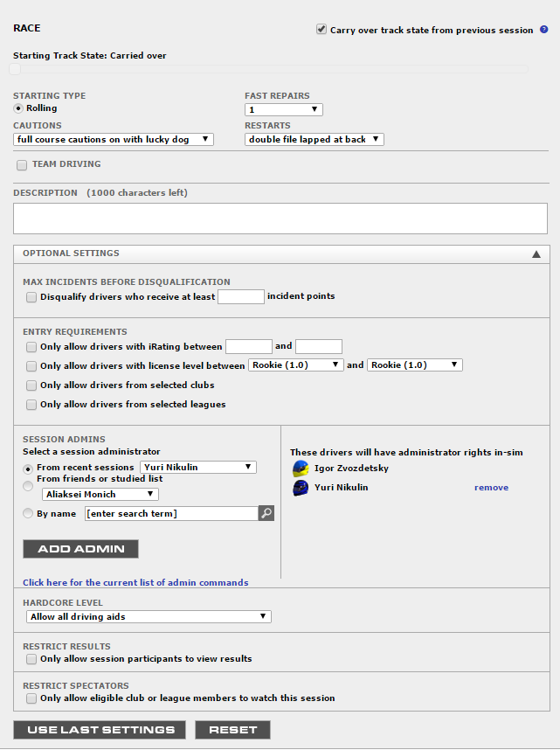
Task: Click Use Last Settings button
Action: click(x=100, y=730)
